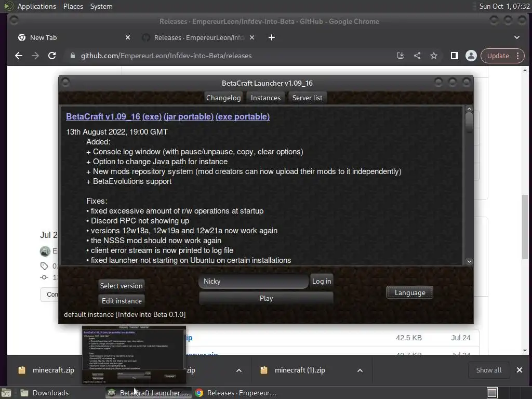Click the Log in button
Screen dimensions: 532x399
pos(321,281)
